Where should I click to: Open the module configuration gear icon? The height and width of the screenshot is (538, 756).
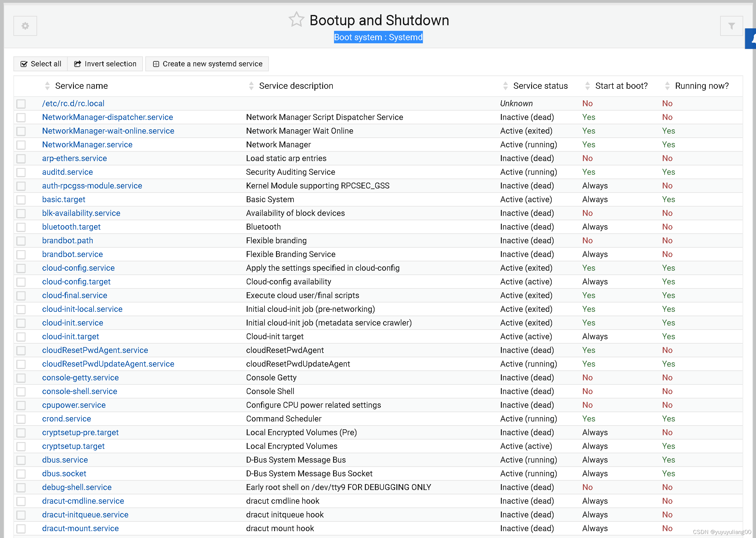25,26
